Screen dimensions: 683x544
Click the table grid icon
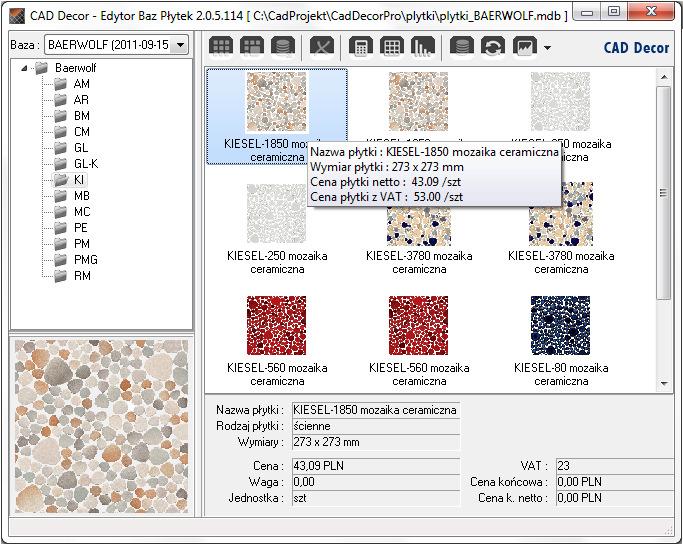pyautogui.click(x=392, y=46)
